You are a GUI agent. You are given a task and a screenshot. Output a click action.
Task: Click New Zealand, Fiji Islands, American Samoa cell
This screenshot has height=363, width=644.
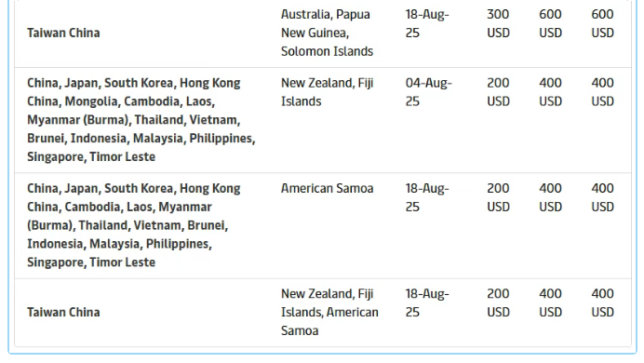click(x=329, y=313)
